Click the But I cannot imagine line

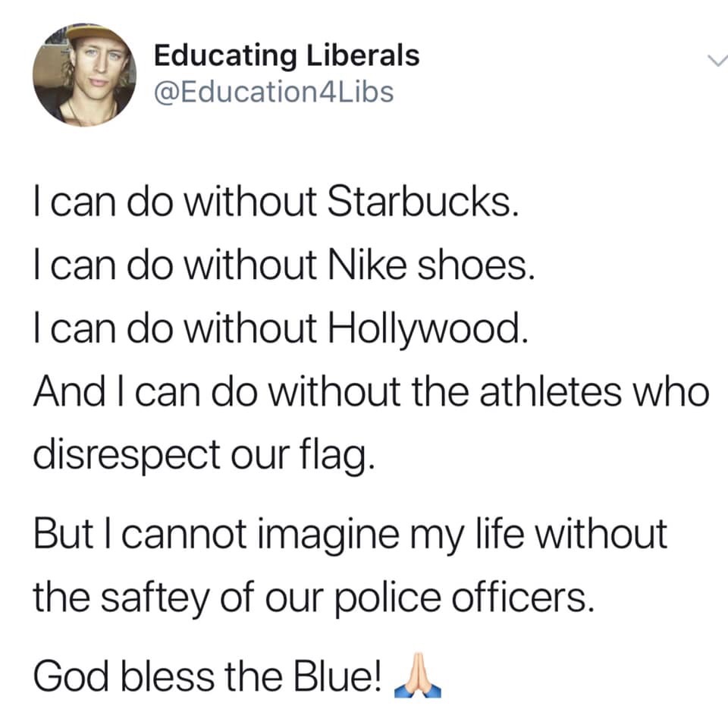[x=350, y=535]
